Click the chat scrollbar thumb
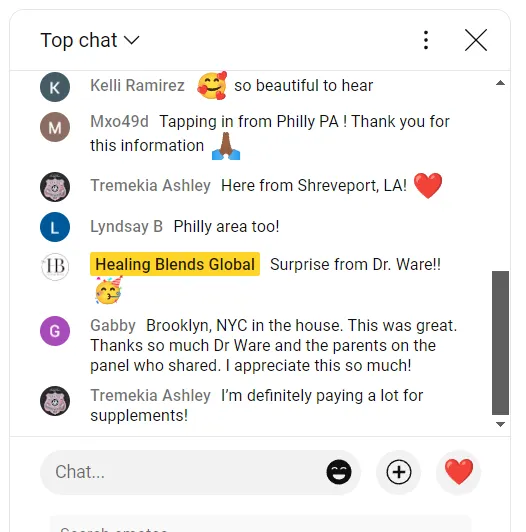 click(x=500, y=343)
